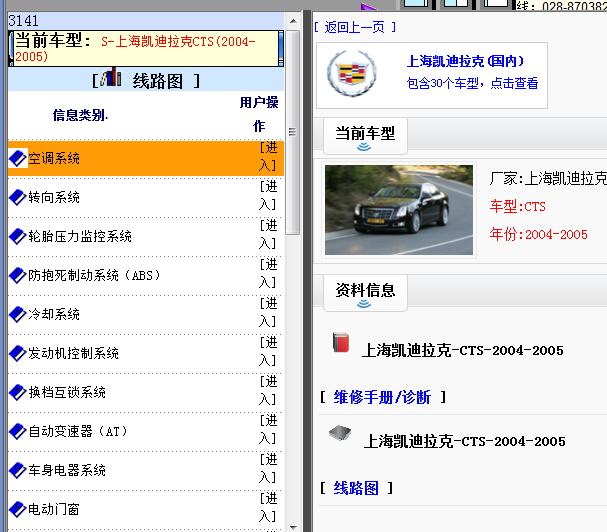The width and height of the screenshot is (607, 532).
Task: Click the 当前车型 tab header
Action: (x=365, y=136)
